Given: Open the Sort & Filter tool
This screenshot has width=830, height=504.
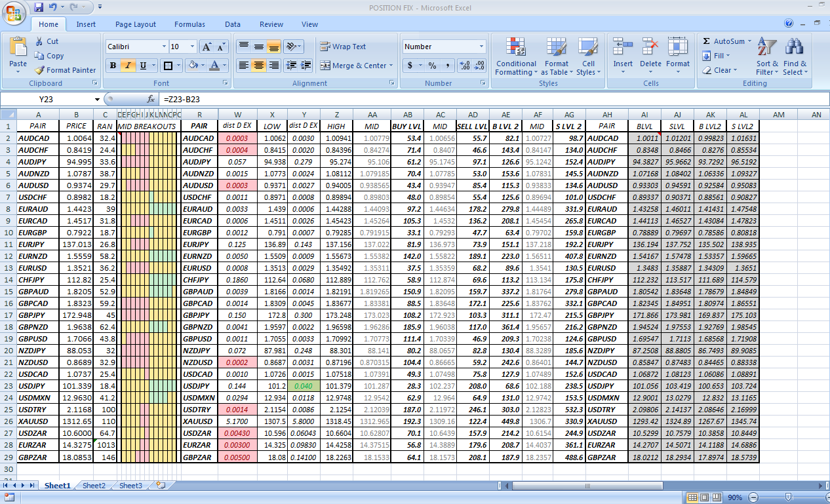Looking at the screenshot, I should tap(766, 47).
